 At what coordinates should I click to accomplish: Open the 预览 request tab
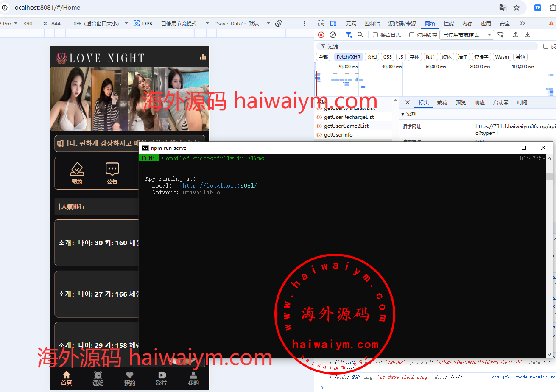point(461,103)
